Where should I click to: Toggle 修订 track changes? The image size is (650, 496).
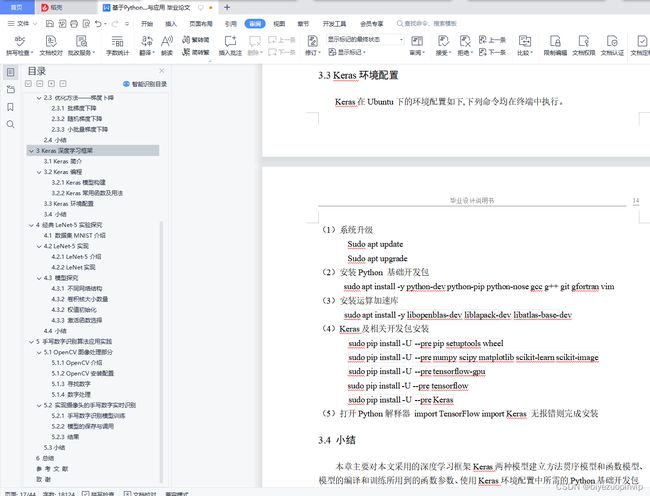tap(313, 45)
